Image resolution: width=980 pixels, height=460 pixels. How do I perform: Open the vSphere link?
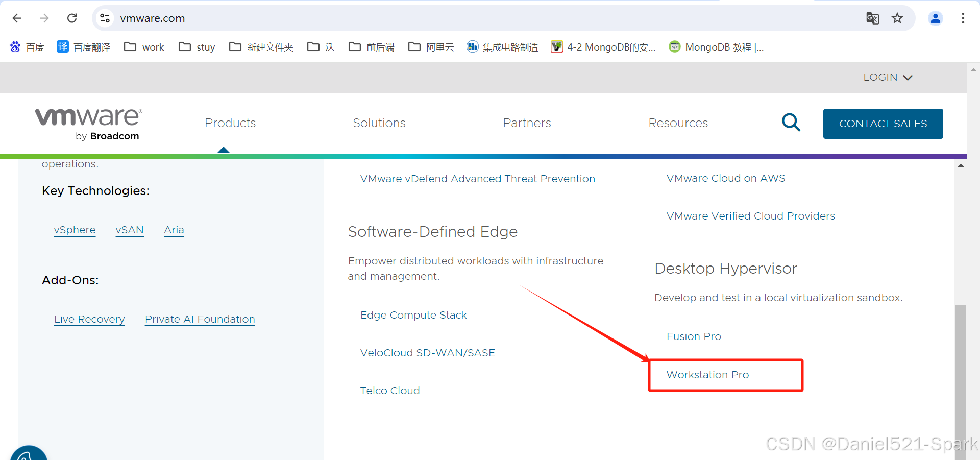(75, 230)
